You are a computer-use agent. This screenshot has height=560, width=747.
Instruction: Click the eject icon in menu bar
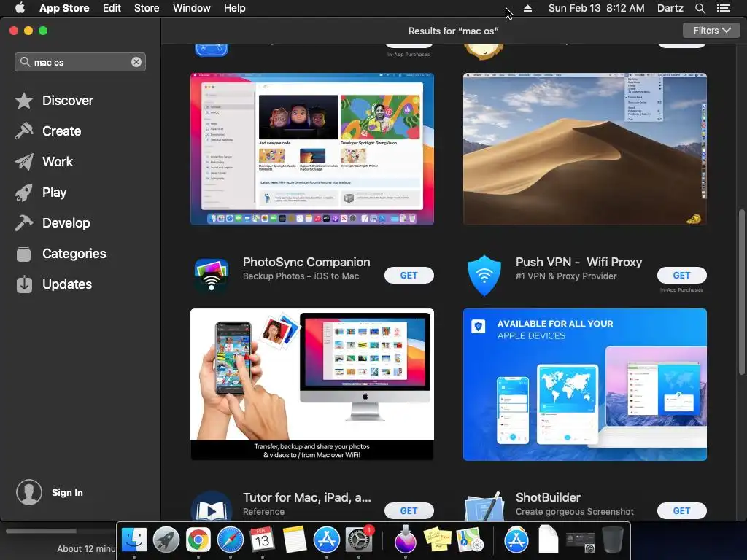click(x=527, y=8)
